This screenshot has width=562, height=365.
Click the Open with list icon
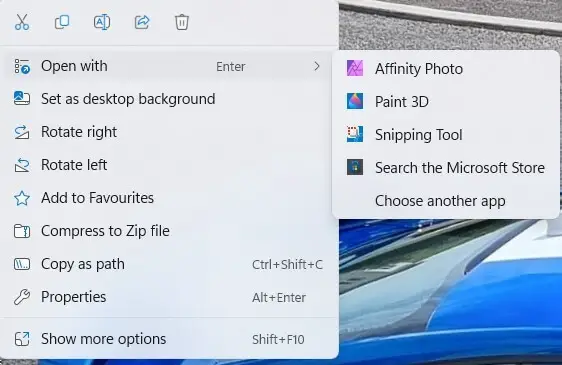(x=22, y=66)
